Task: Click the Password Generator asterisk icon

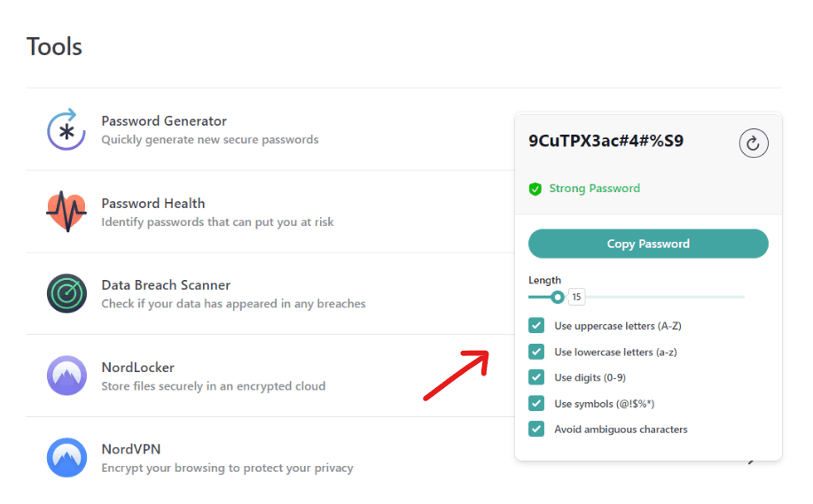Action: pos(66,129)
